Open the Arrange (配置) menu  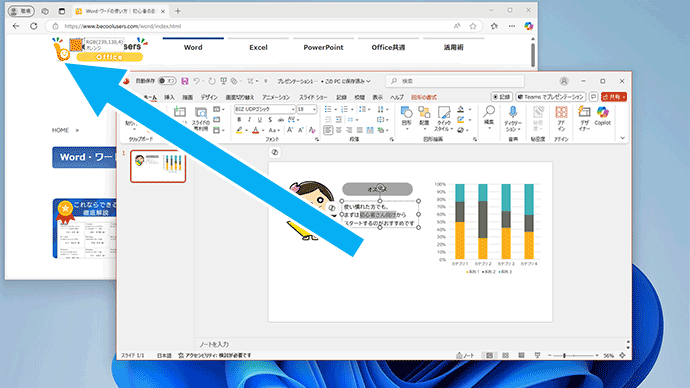[424, 119]
